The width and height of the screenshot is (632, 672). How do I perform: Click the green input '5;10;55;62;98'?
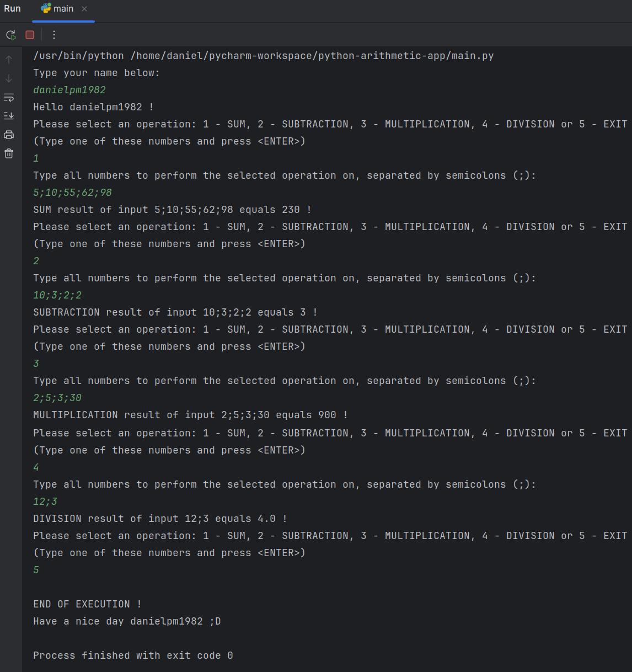coord(72,193)
